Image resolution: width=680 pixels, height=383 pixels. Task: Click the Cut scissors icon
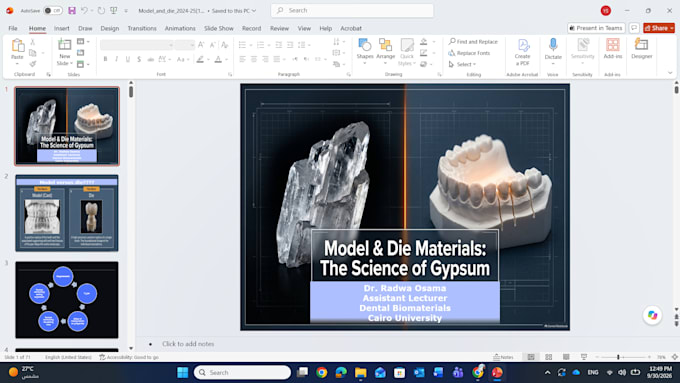tap(33, 42)
